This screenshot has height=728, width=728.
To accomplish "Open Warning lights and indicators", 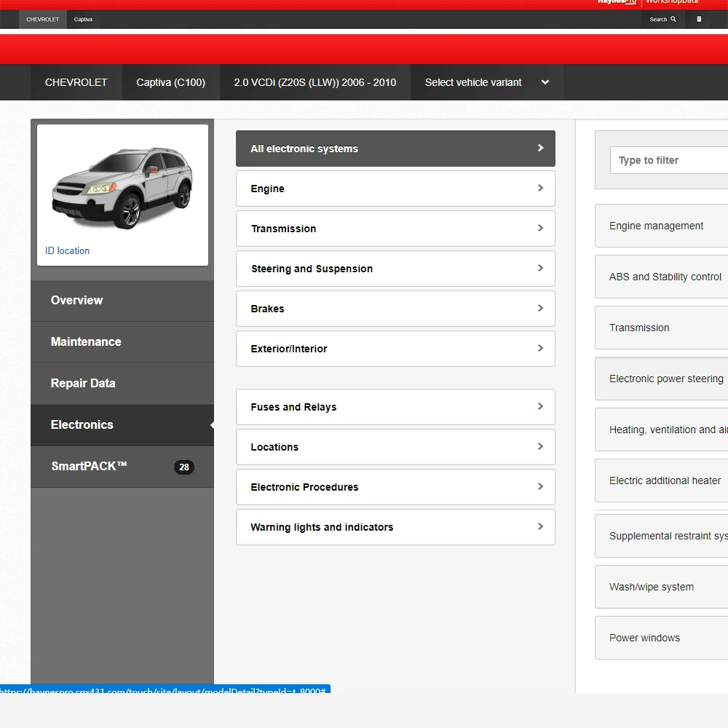I will (395, 527).
